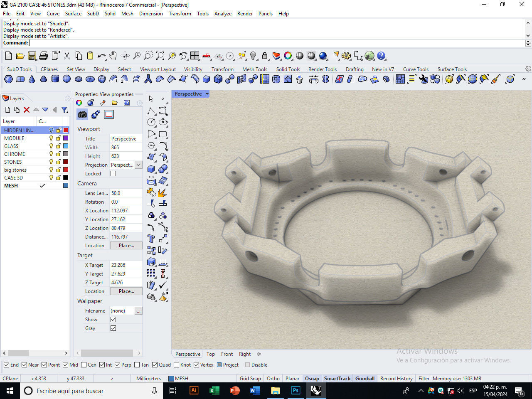532x399 pixels.
Task: Show hidden system tray icons
Action: (x=421, y=391)
